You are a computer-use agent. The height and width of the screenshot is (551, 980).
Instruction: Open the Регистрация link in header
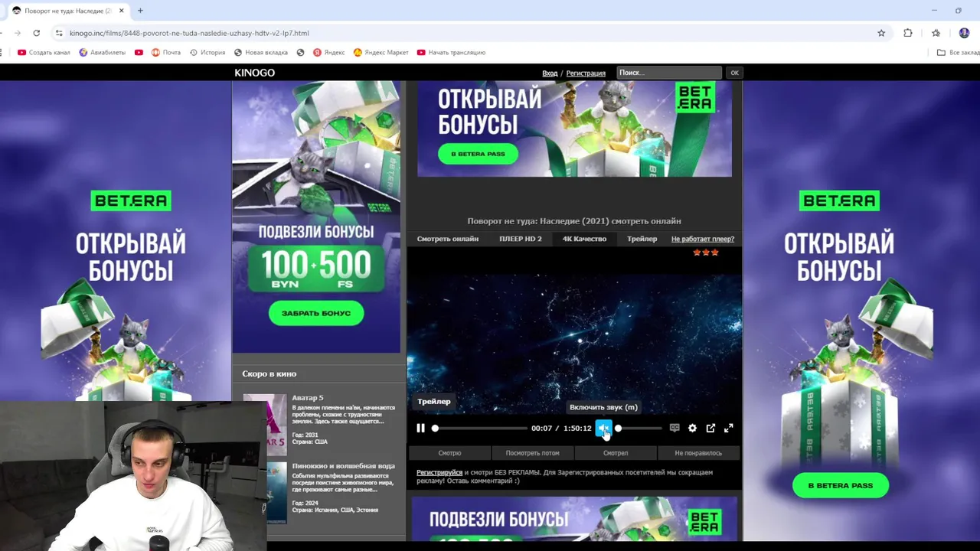click(586, 73)
